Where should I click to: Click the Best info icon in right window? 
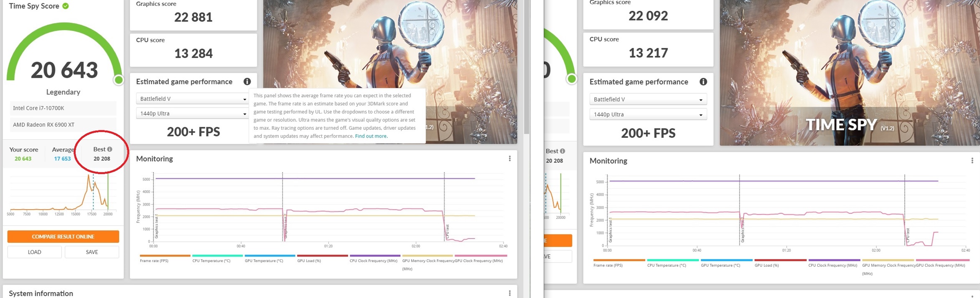pyautogui.click(x=563, y=151)
